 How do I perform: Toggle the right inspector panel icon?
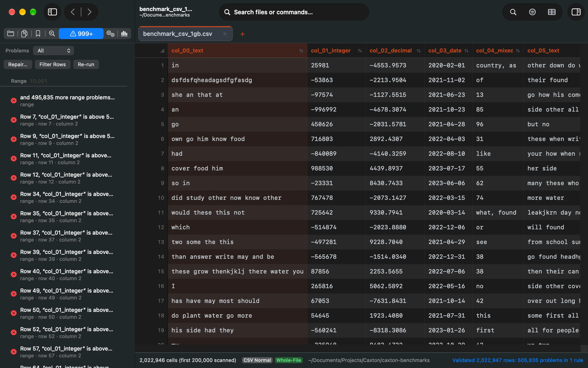[x=576, y=12]
